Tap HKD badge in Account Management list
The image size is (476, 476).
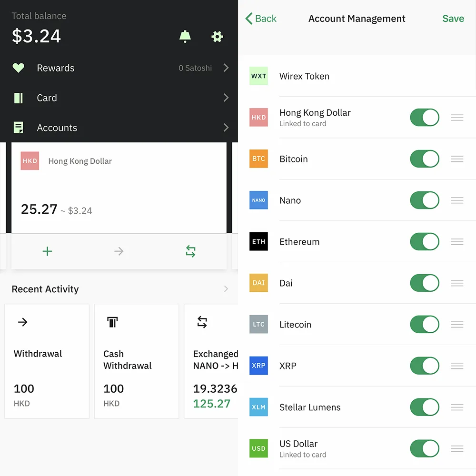[258, 117]
